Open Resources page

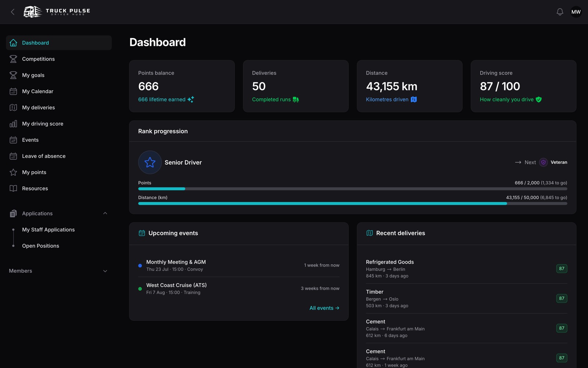[59, 188]
